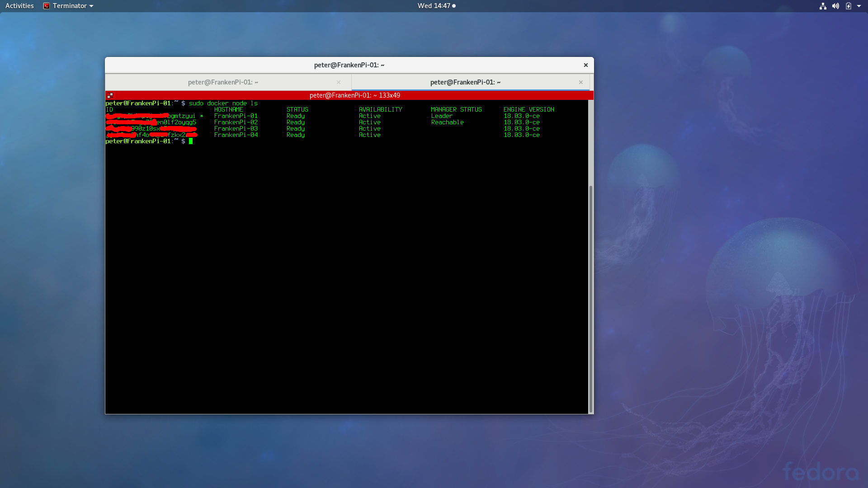
Task: Close the first peter@FrankenPi-01 tab
Action: [339, 82]
